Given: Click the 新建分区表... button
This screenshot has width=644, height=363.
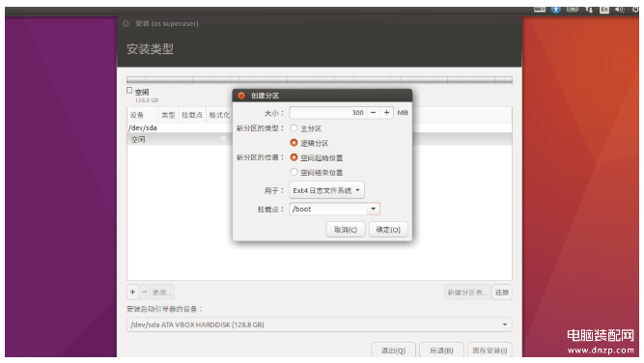Looking at the screenshot, I should tap(467, 293).
